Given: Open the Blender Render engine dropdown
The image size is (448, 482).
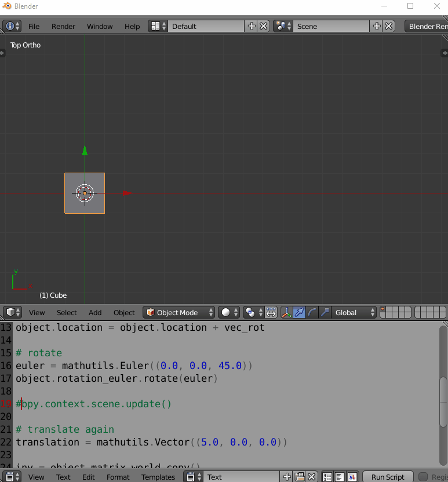Looking at the screenshot, I should [427, 26].
